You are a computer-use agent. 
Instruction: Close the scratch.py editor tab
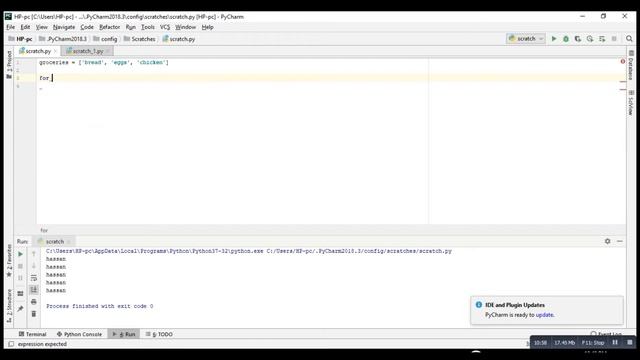click(x=55, y=51)
